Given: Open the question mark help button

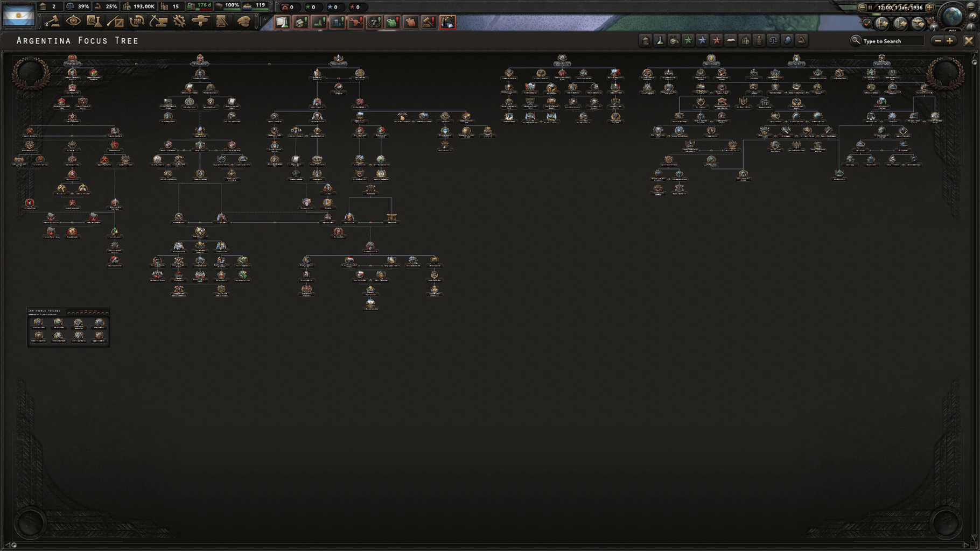Looking at the screenshot, I should tap(974, 18).
